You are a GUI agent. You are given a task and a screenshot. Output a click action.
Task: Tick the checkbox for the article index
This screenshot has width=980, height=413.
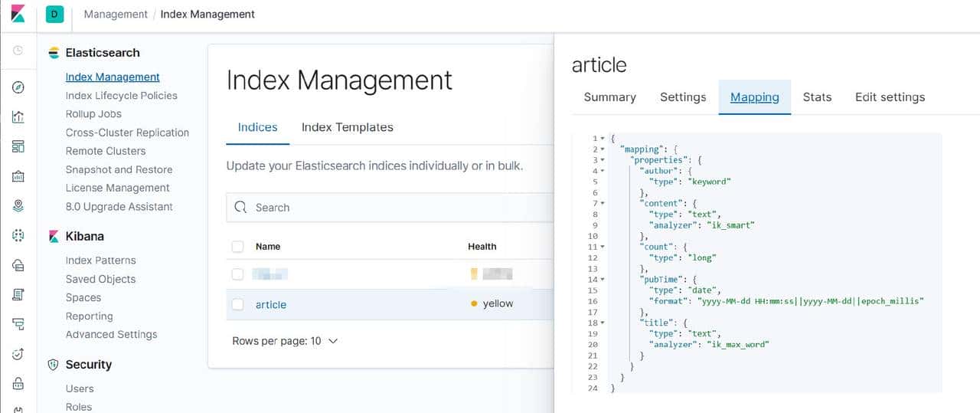tap(237, 304)
